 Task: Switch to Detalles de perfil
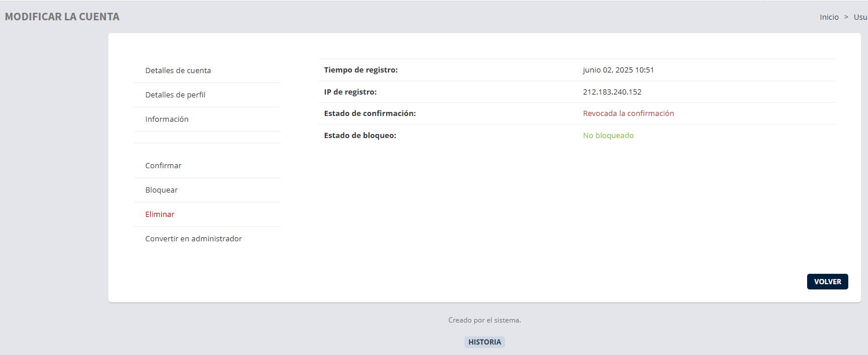coord(175,95)
